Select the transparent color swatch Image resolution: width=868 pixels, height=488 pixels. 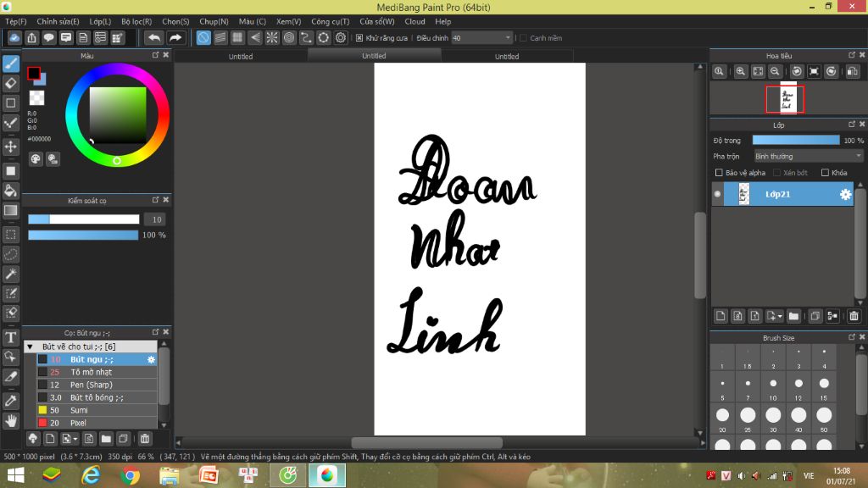pyautogui.click(x=36, y=98)
